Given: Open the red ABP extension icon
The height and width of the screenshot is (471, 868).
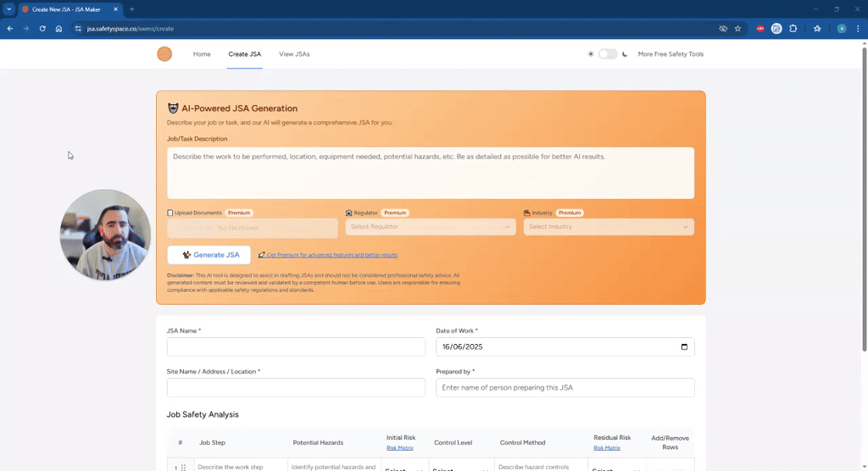Looking at the screenshot, I should [760, 29].
